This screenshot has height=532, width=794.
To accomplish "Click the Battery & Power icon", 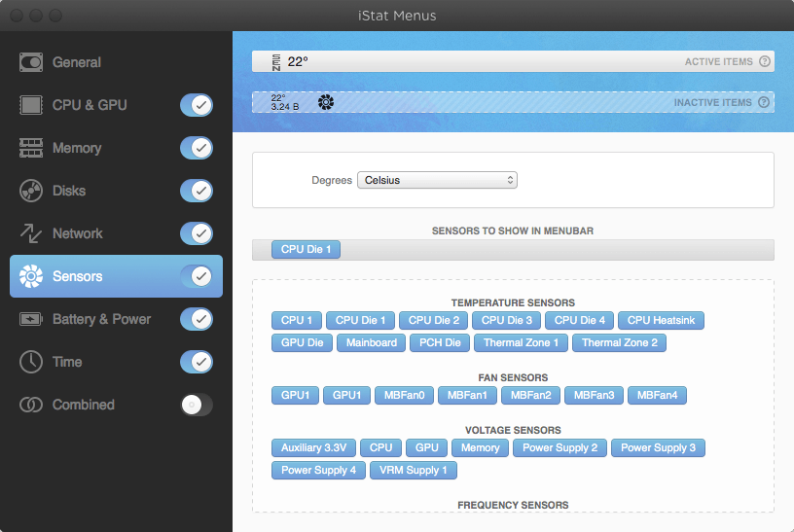I will click(31, 319).
